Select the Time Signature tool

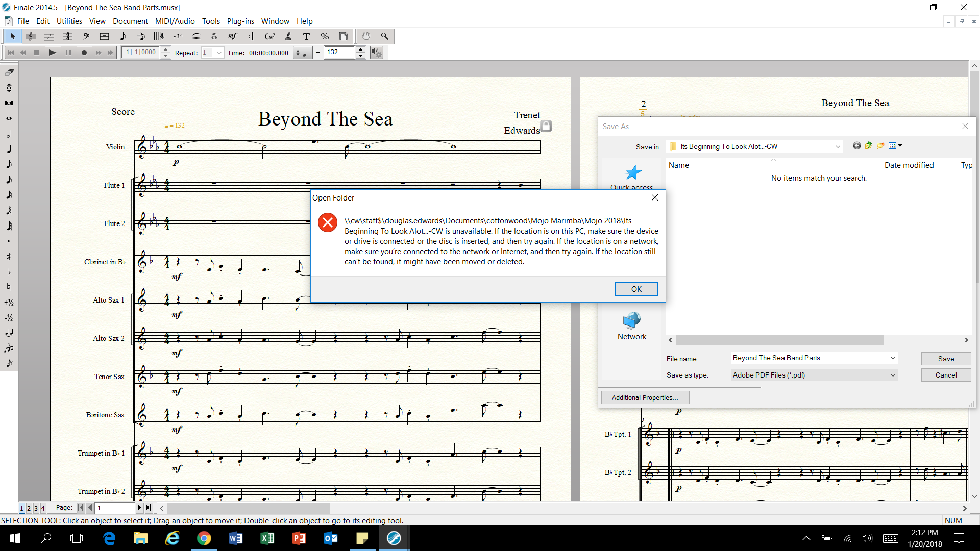point(67,36)
